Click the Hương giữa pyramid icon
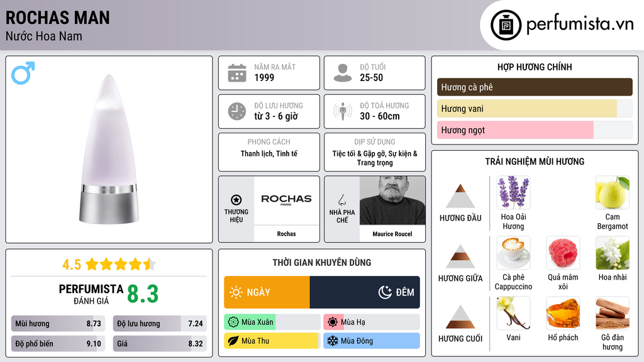644x362 pixels. tap(460, 256)
